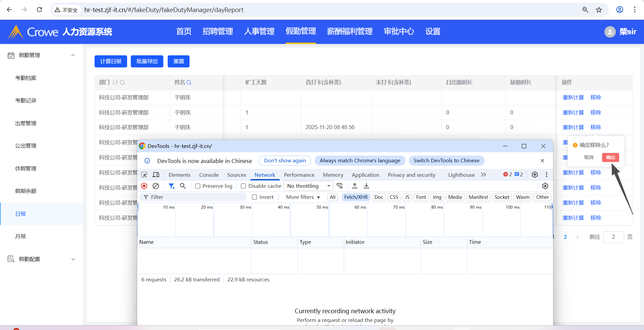Viewport: 644px width, 330px height.
Task: Check the Disable cache checkbox
Action: [244, 186]
